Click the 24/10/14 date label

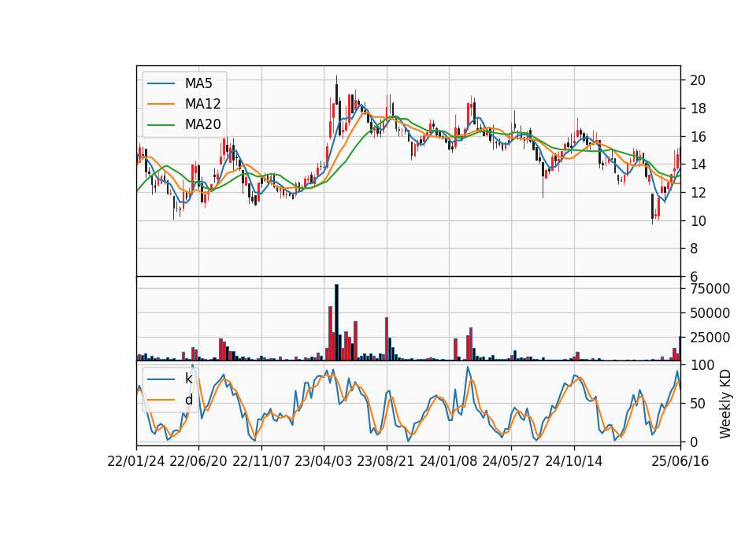tap(574, 461)
